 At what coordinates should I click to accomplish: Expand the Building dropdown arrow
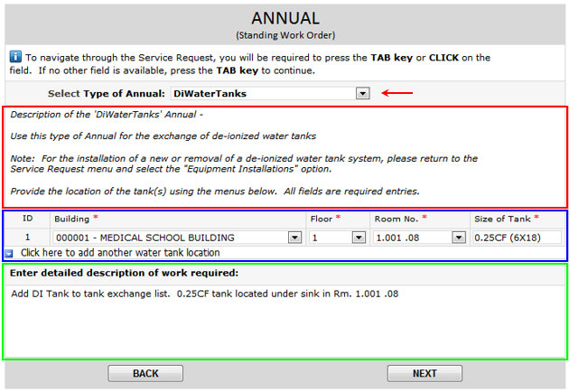click(294, 238)
